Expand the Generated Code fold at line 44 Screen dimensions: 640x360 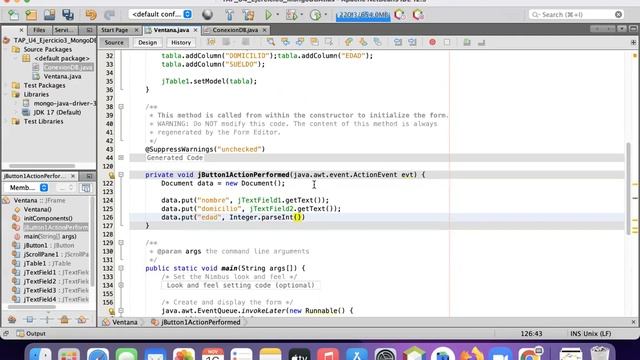coord(121,158)
